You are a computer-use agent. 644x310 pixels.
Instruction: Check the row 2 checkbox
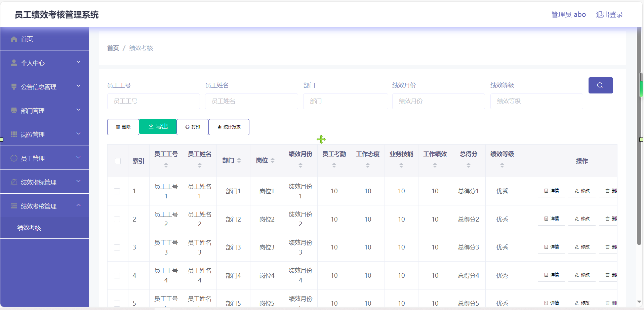click(117, 220)
